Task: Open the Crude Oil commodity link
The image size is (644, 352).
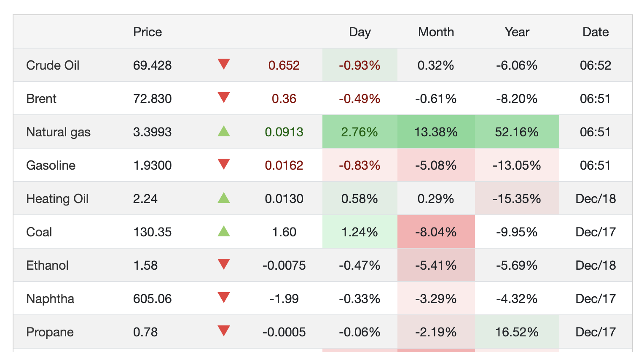Action: pyautogui.click(x=53, y=65)
